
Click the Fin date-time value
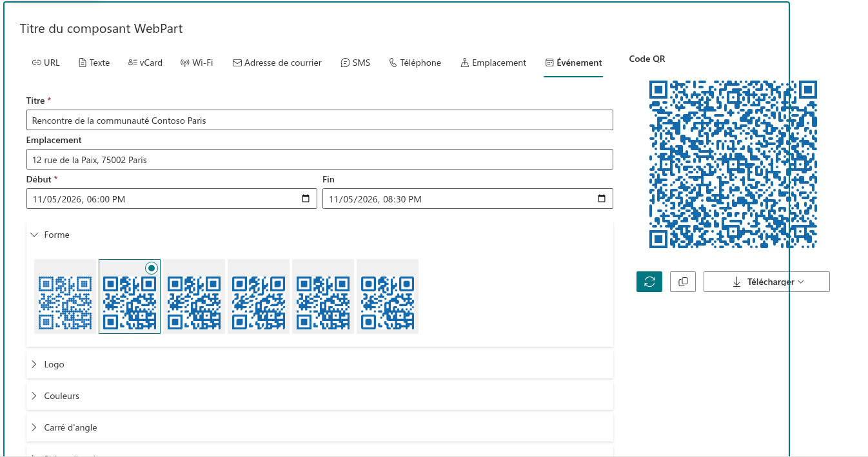pos(375,199)
